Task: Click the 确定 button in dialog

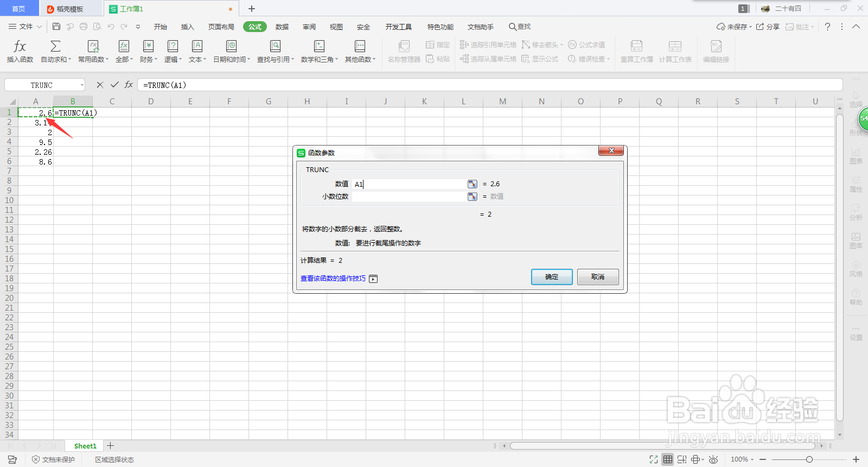Action: tap(552, 277)
